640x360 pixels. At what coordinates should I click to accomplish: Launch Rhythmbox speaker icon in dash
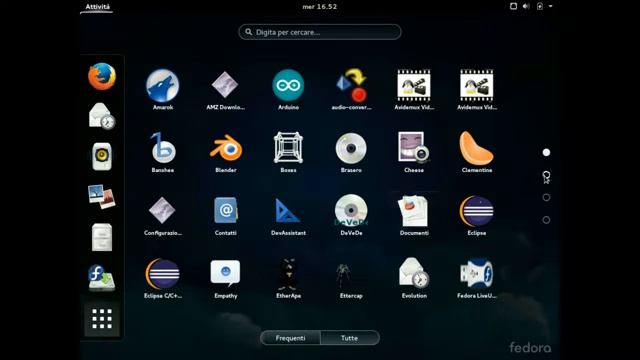tap(102, 156)
